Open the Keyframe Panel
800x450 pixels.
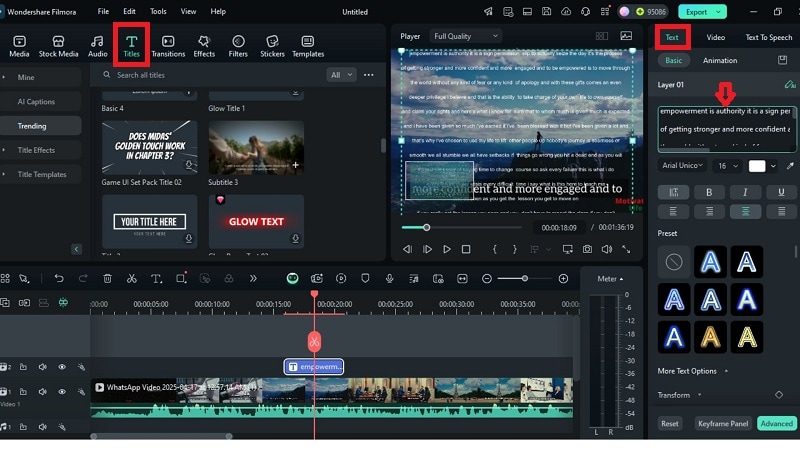[x=722, y=423]
